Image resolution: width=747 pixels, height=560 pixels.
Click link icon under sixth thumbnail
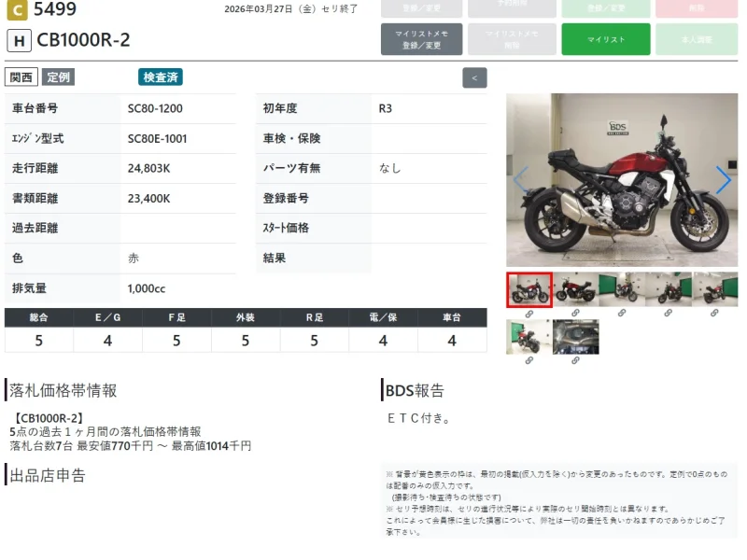[x=529, y=360]
